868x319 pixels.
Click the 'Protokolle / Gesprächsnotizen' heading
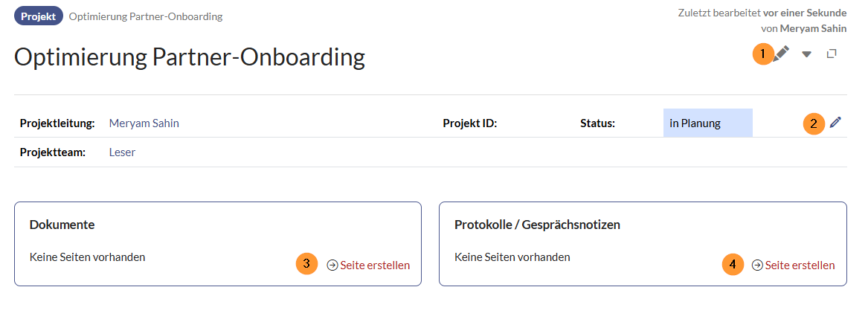pos(537,224)
